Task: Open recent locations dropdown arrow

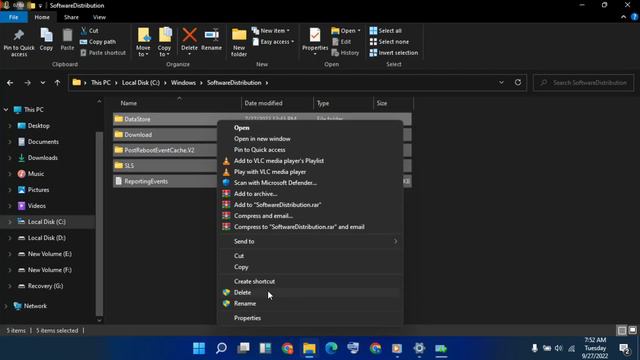Action: point(43,83)
